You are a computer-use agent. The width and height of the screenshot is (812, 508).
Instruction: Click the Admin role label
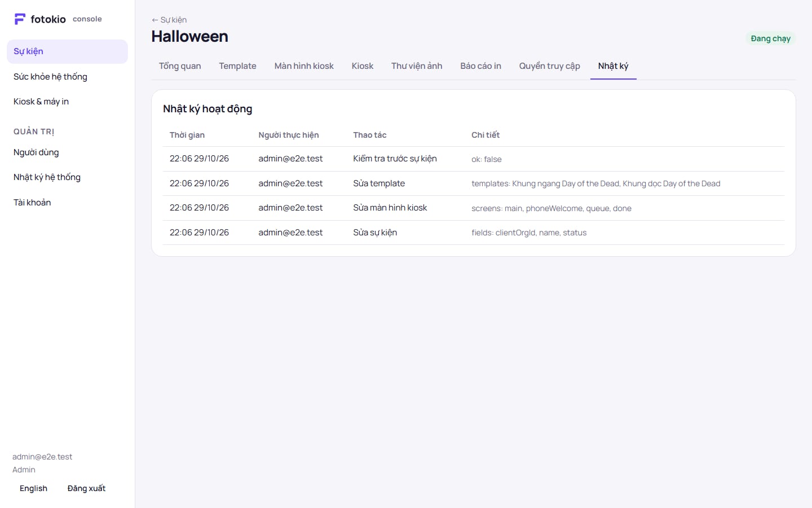[x=24, y=470]
